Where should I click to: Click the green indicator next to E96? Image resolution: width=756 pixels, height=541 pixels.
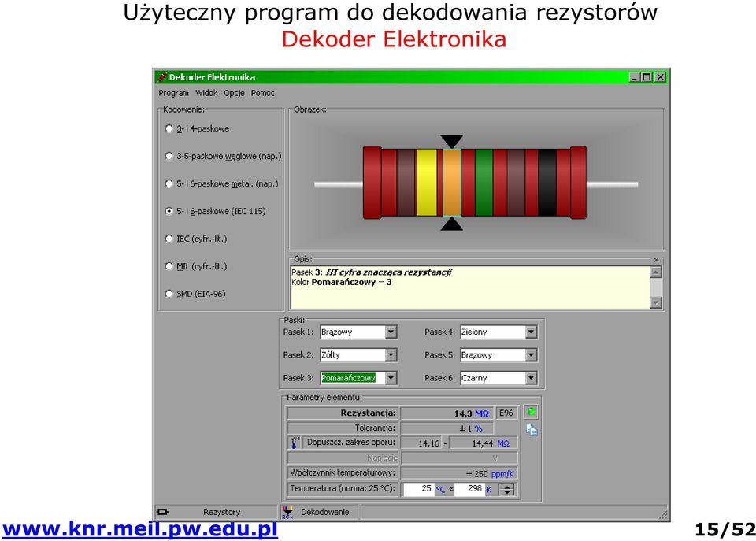tap(532, 413)
